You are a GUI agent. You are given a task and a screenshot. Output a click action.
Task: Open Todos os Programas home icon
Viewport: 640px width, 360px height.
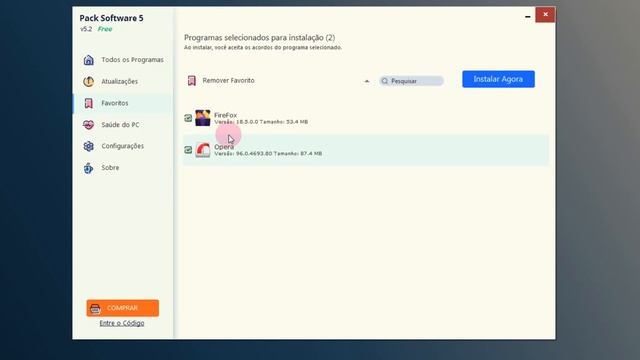click(x=89, y=60)
